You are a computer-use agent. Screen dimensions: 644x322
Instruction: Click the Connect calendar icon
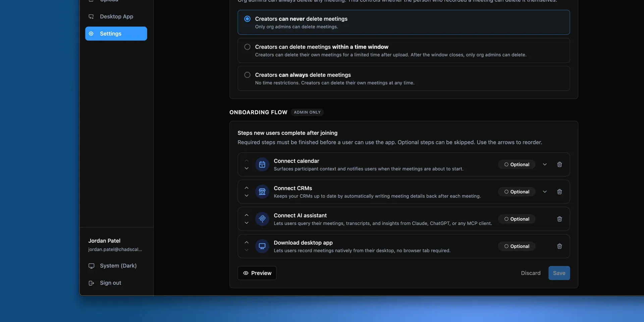(x=262, y=164)
